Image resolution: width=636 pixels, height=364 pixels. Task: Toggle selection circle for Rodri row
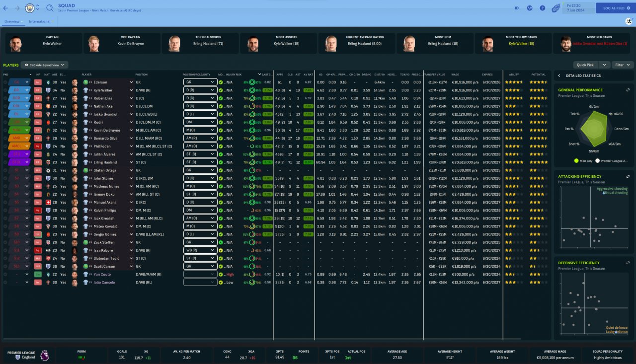coord(5,122)
